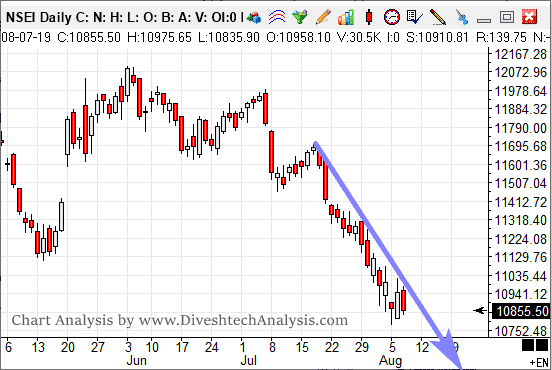Click date label 20 on time axis
Viewport: 552px width, 370px height.
click(x=68, y=347)
